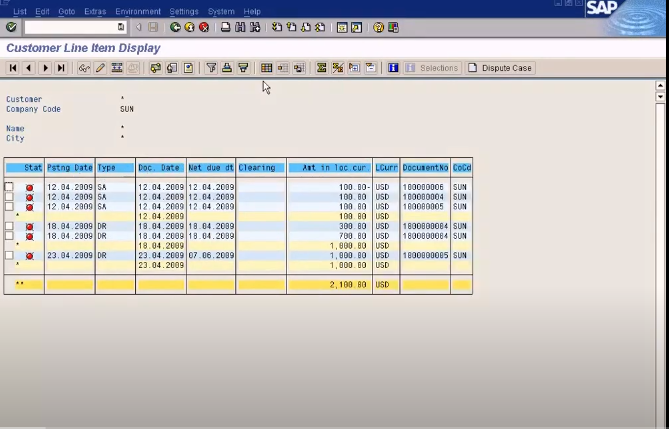Click the scrollbar up arrow

pos(660,85)
